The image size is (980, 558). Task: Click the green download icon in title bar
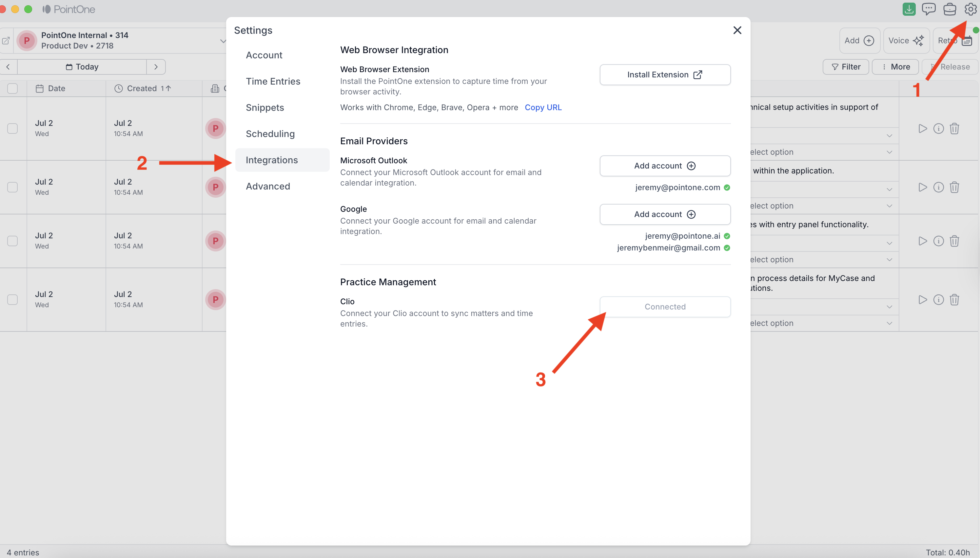click(x=909, y=9)
